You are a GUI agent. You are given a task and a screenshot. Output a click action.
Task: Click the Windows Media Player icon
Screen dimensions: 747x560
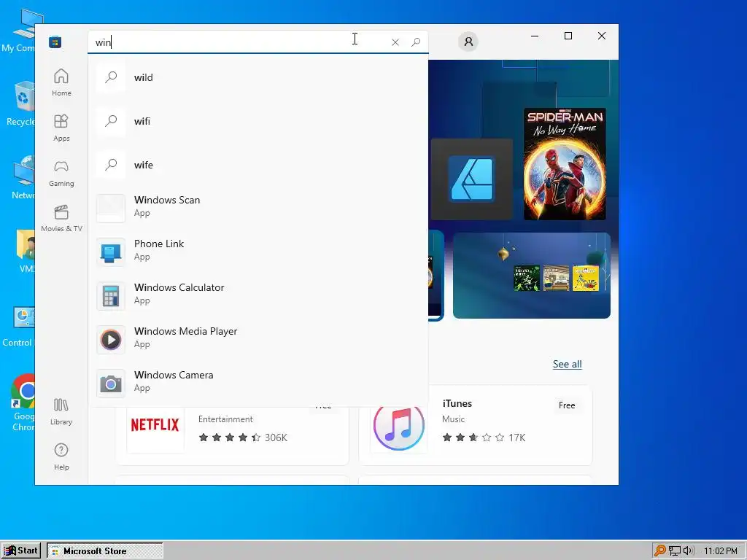pyautogui.click(x=111, y=340)
